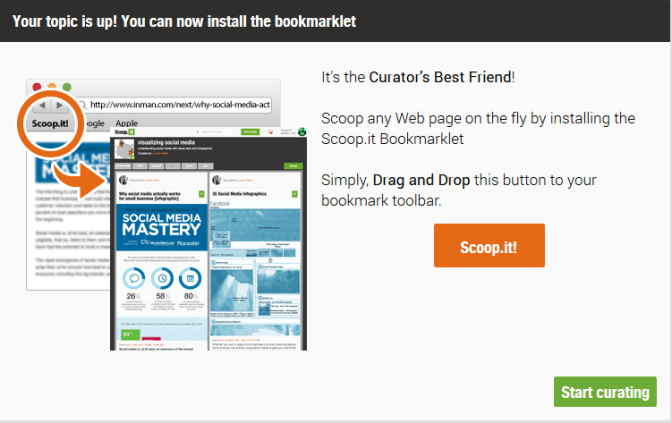
Task: Click the green Start curating button
Action: click(x=605, y=392)
